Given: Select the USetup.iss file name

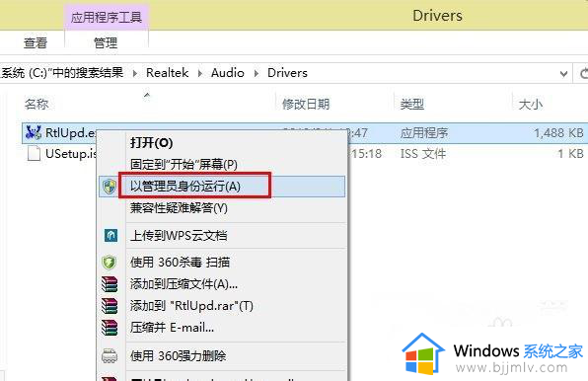Looking at the screenshot, I should tap(71, 153).
